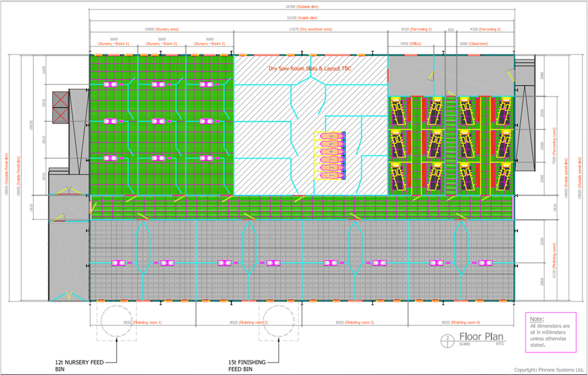Image resolution: width=588 pixels, height=375 pixels.
Task: Select the 'Finishing room 3' dimension label
Action: coord(355,322)
